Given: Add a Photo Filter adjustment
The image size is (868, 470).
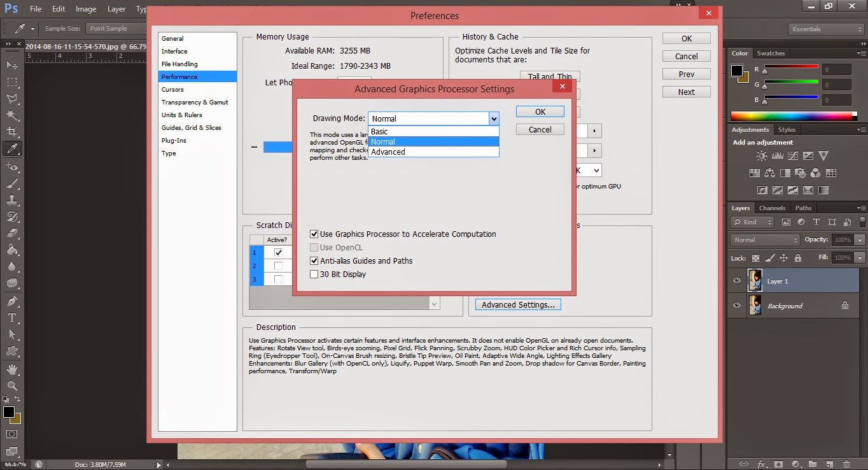Looking at the screenshot, I should (800, 173).
